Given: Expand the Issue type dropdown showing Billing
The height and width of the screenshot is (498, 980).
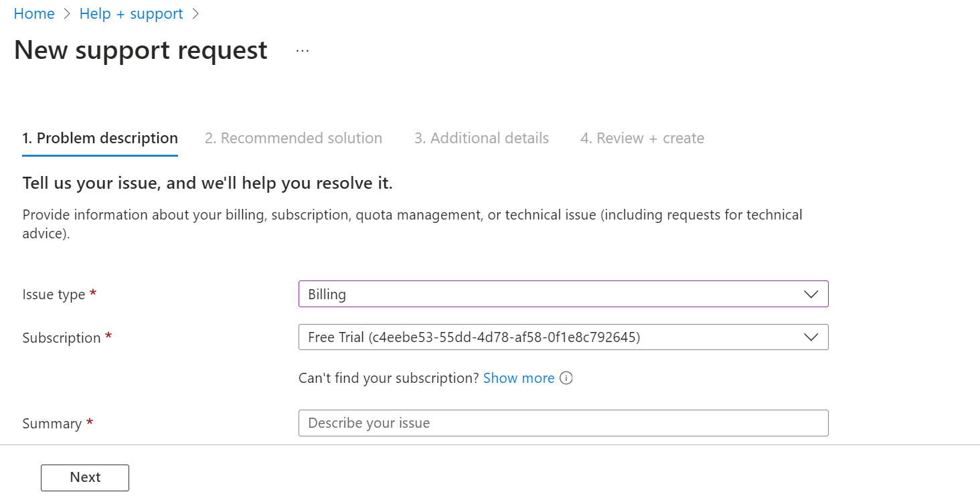Looking at the screenshot, I should tap(563, 294).
